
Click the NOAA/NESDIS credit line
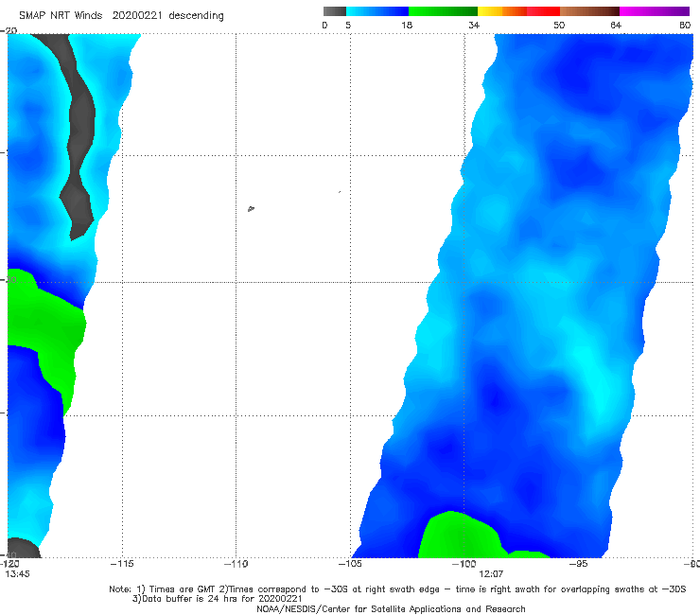[x=391, y=608]
